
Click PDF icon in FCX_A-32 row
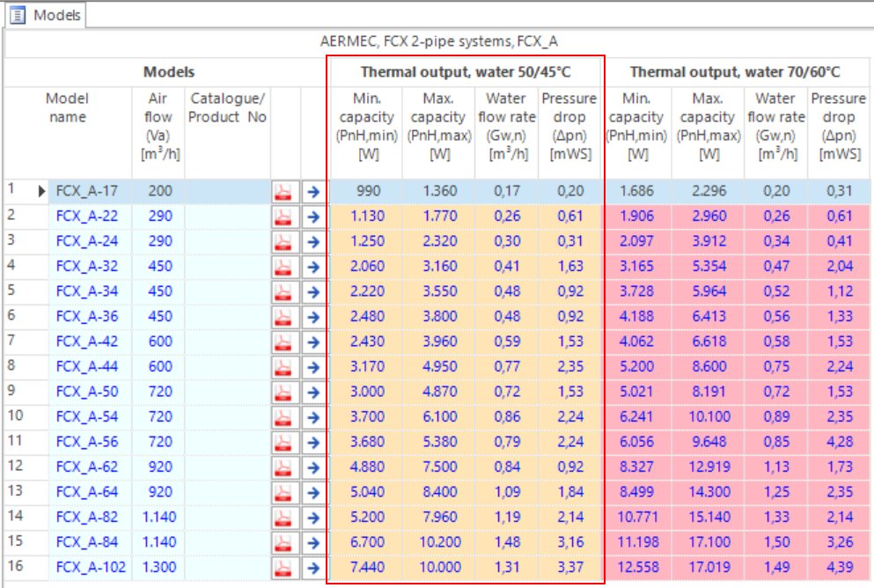[x=285, y=265]
